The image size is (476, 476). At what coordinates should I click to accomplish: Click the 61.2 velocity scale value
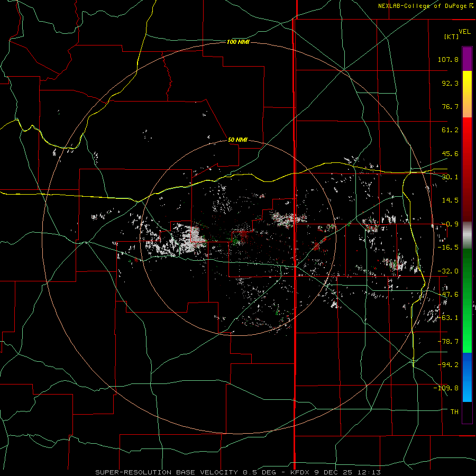pos(450,130)
